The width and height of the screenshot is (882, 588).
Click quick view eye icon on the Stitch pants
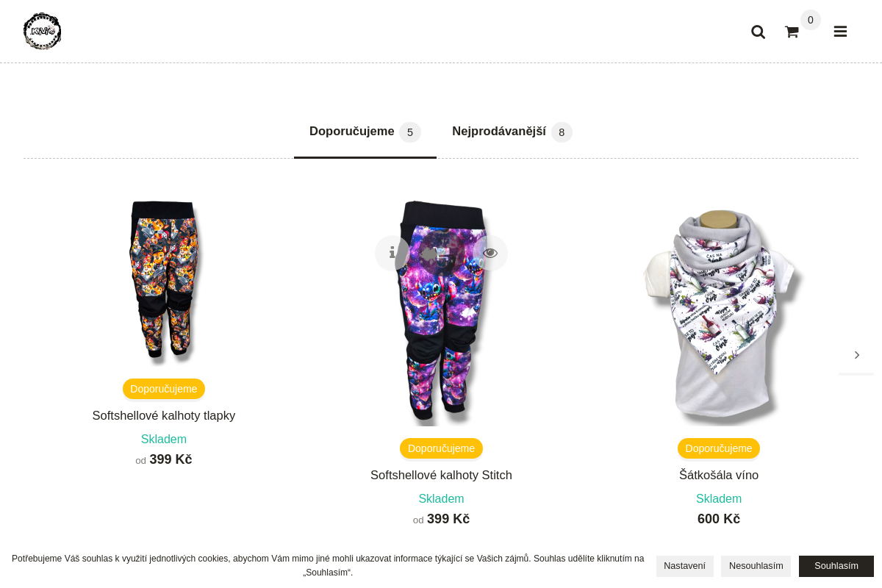490,253
